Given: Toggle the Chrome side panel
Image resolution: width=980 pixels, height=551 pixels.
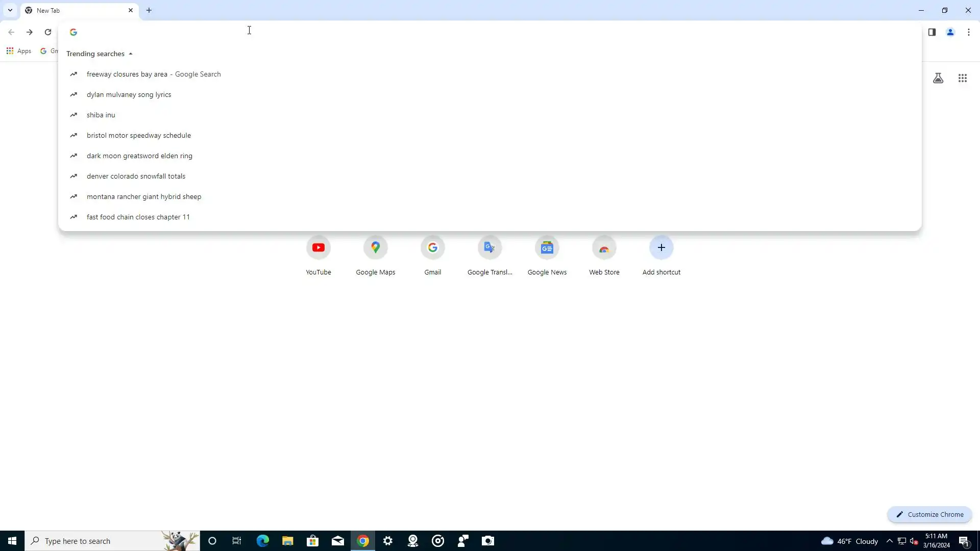Looking at the screenshot, I should (x=932, y=32).
